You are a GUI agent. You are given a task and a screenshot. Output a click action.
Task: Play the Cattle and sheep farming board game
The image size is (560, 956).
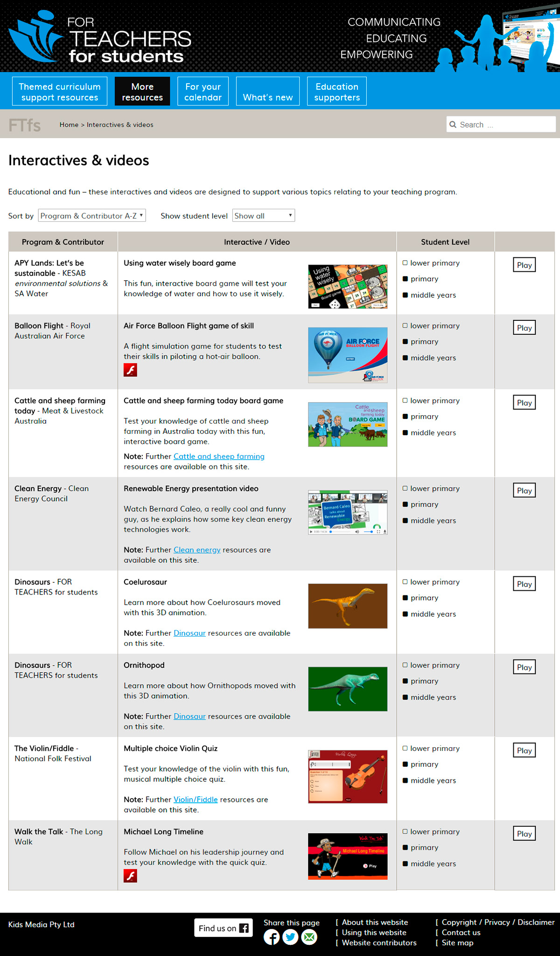point(524,403)
